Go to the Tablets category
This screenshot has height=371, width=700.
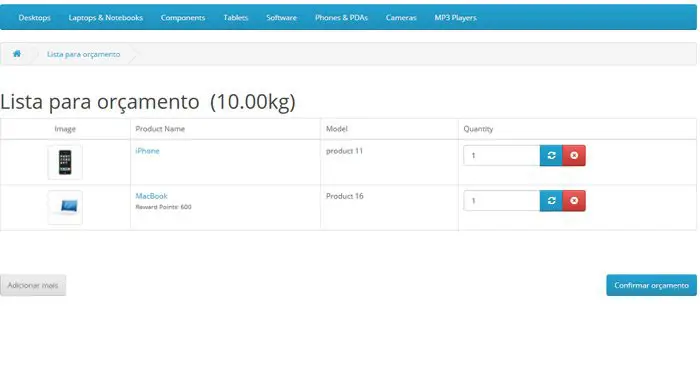[236, 18]
